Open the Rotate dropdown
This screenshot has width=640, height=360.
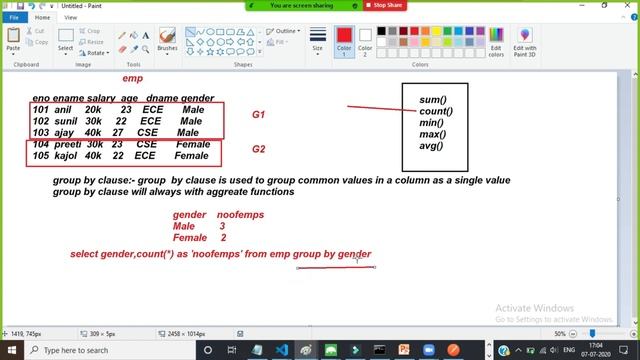coord(94,53)
